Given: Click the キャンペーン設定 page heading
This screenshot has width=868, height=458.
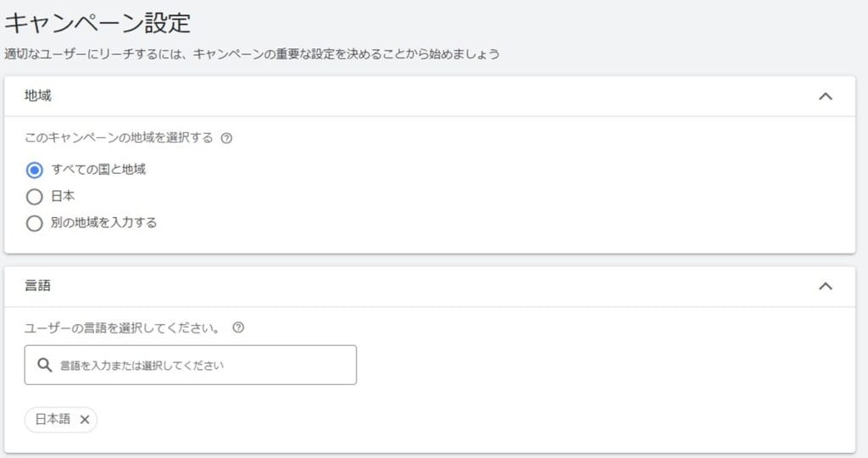Looking at the screenshot, I should (97, 23).
